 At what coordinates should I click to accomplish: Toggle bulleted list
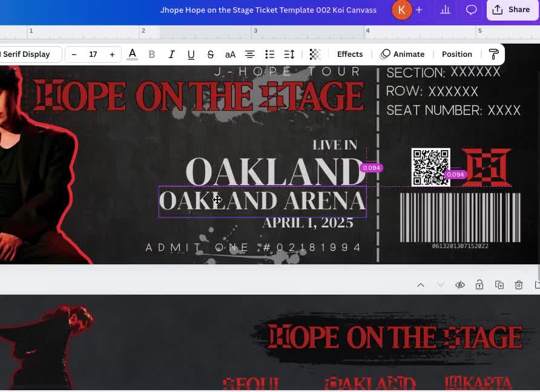coord(269,54)
